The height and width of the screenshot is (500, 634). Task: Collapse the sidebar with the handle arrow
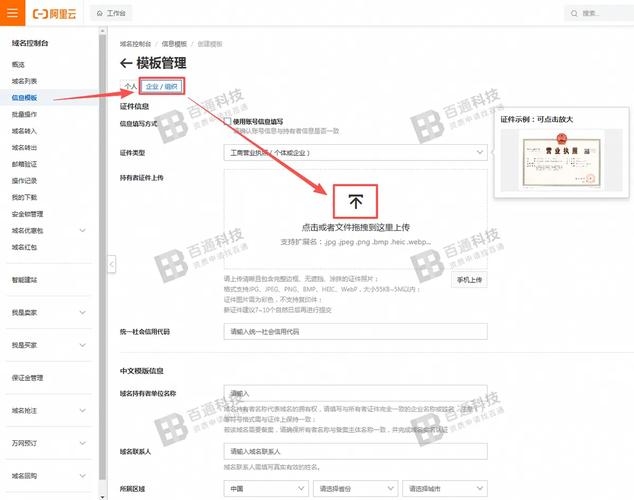[x=112, y=264]
